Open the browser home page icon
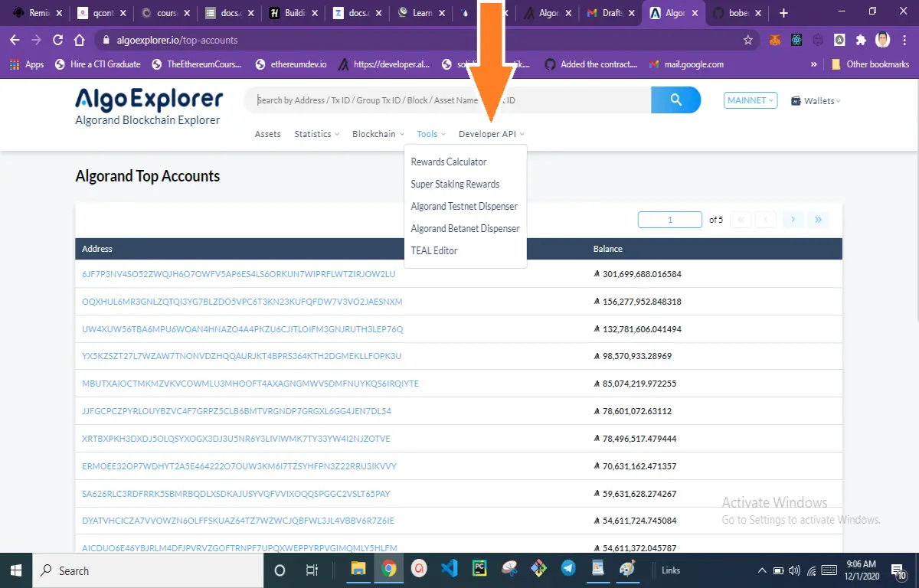 79,40
